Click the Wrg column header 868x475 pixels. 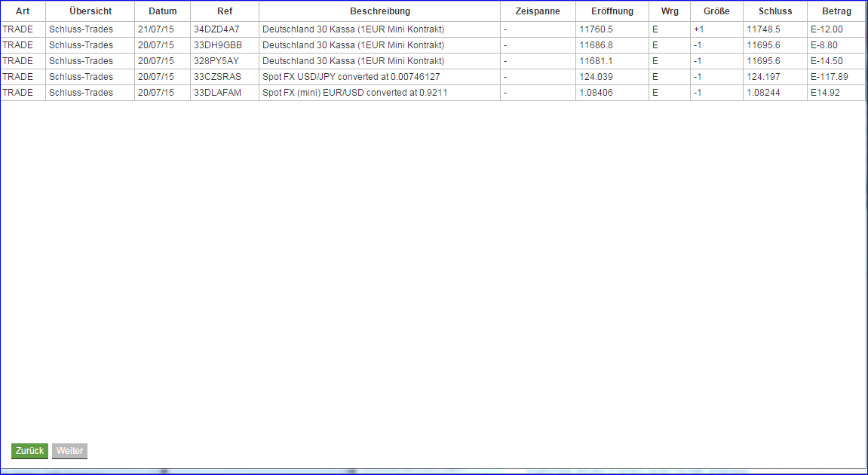(x=669, y=11)
